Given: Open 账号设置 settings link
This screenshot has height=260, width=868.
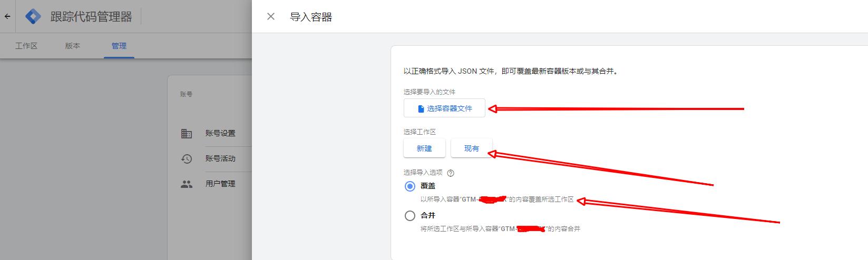Looking at the screenshot, I should click(x=220, y=133).
